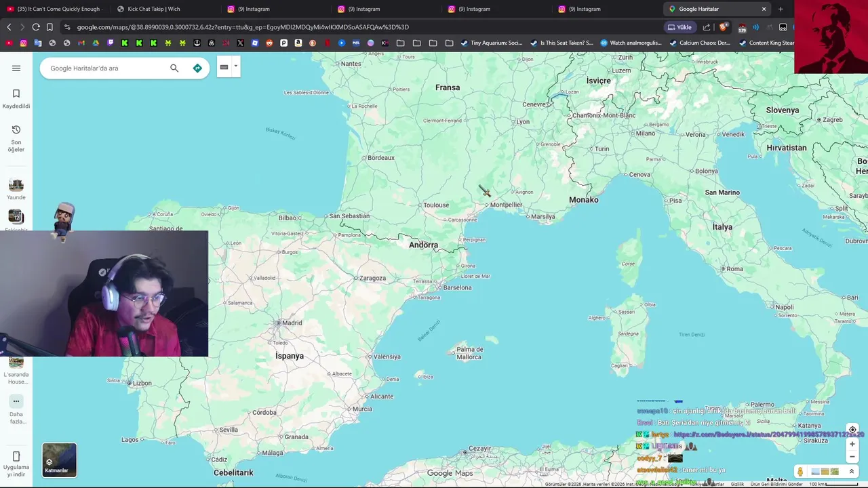The image size is (868, 488).
Task: Open the input tools keyboard dropdown arrow
Action: 235,66
